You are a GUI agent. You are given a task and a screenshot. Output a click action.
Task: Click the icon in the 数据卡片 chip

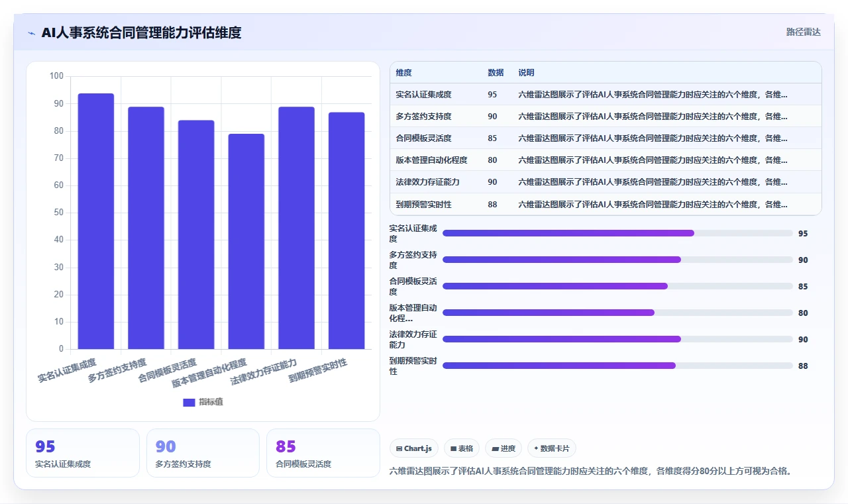pos(536,448)
